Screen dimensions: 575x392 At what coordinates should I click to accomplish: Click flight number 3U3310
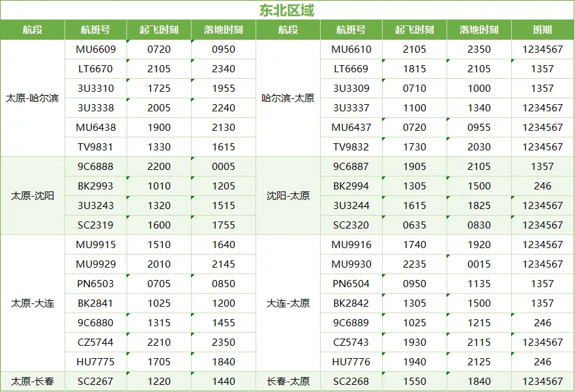[96, 89]
